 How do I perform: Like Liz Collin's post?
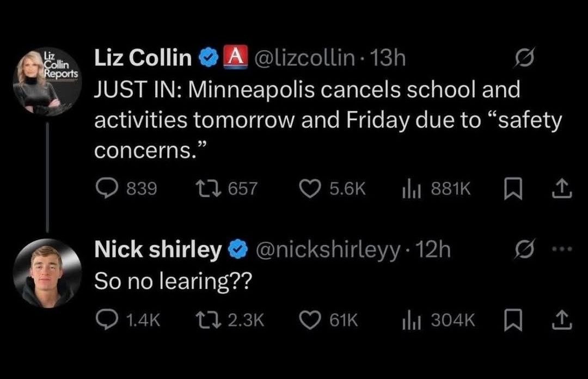(x=310, y=188)
